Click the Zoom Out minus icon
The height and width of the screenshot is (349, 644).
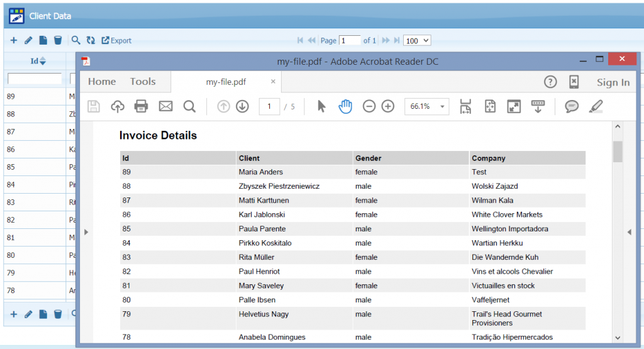(x=369, y=106)
